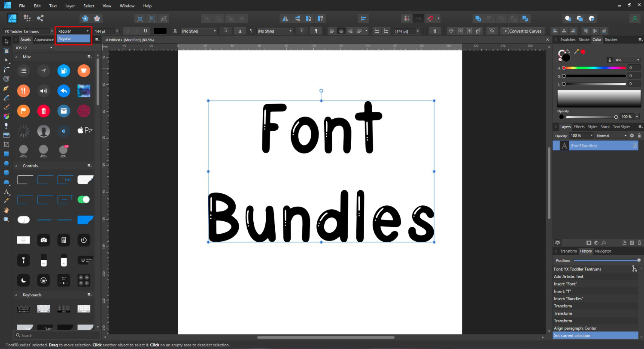This screenshot has height=349, width=644.
Task: Select the Zoom magnifier tool
Action: 6,220
